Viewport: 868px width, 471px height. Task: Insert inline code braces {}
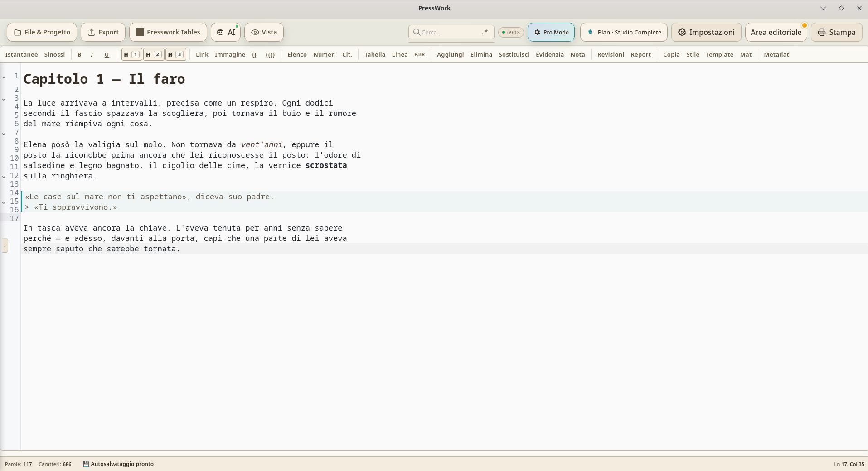click(254, 54)
